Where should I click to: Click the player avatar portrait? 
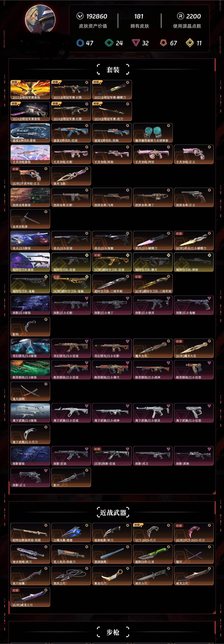[40, 19]
